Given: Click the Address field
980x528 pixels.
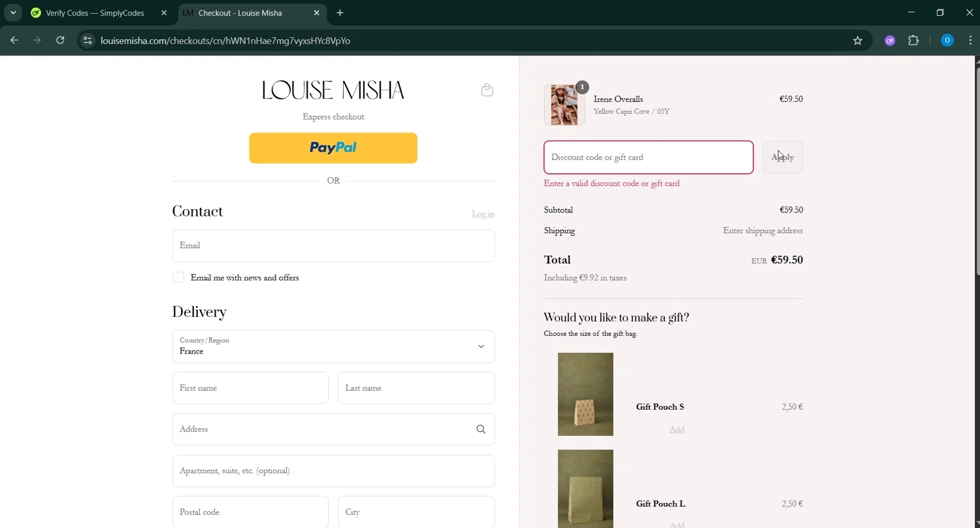Looking at the screenshot, I should tap(333, 429).
